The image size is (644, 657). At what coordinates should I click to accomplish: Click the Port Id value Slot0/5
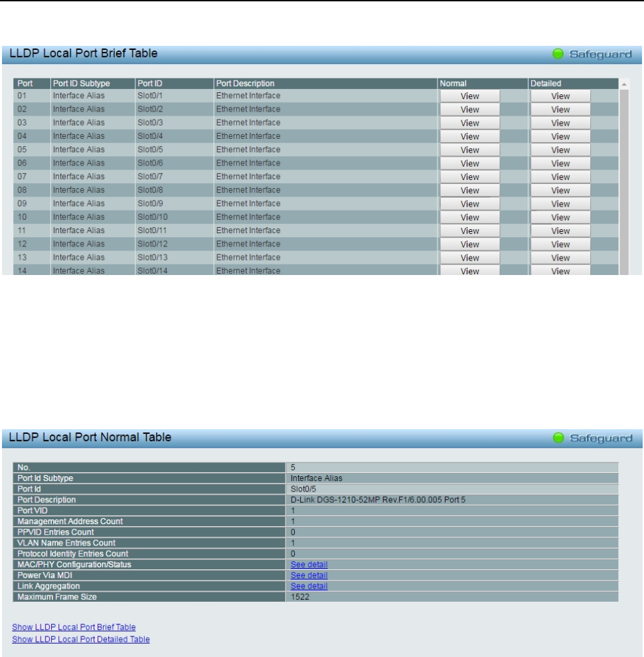(x=303, y=489)
